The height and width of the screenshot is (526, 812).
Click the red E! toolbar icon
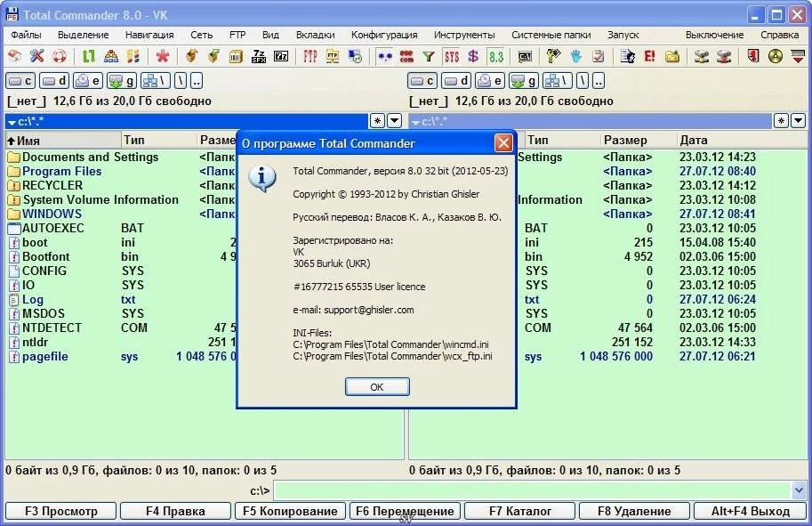pos(649,56)
